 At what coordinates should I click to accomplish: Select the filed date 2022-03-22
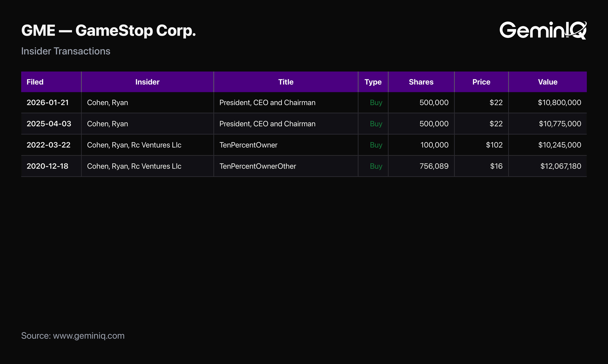49,145
